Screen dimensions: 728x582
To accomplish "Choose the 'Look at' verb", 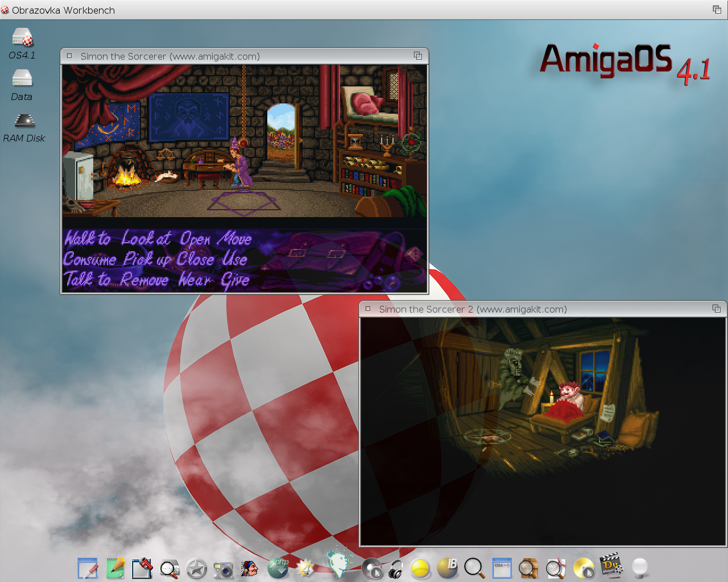I will coord(146,238).
